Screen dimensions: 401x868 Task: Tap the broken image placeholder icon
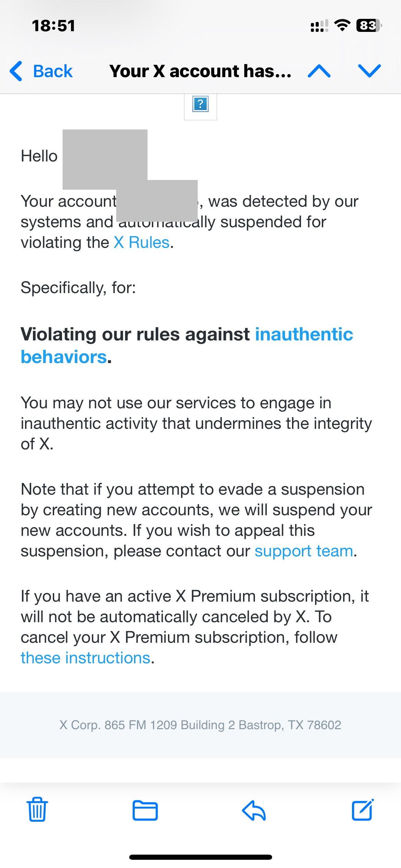[200, 104]
